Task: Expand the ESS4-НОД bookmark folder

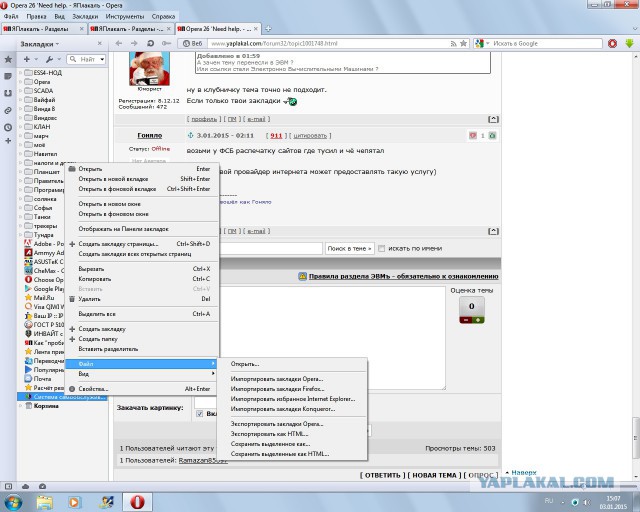Action: tap(20, 73)
